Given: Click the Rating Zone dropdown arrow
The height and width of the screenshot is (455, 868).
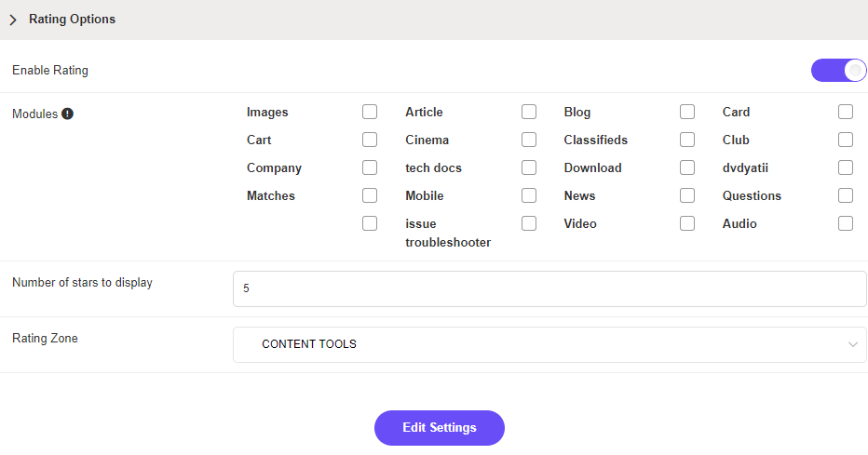Looking at the screenshot, I should [x=852, y=344].
